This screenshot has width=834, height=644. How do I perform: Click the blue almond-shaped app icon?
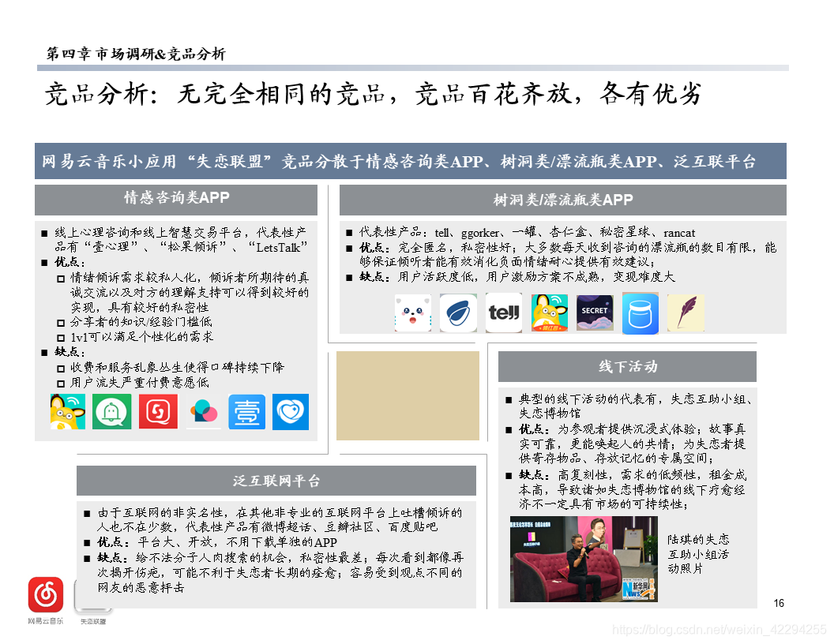pyautogui.click(x=458, y=313)
